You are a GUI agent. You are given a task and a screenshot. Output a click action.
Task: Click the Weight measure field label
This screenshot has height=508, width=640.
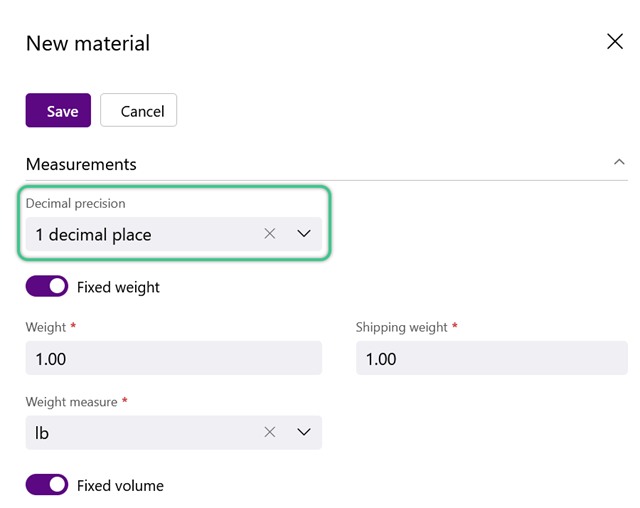(x=71, y=402)
